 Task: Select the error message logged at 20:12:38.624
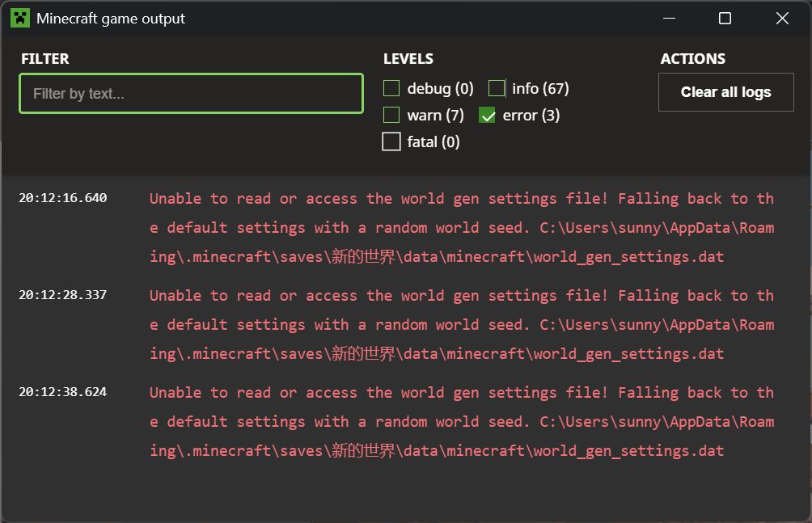pyautogui.click(x=461, y=422)
